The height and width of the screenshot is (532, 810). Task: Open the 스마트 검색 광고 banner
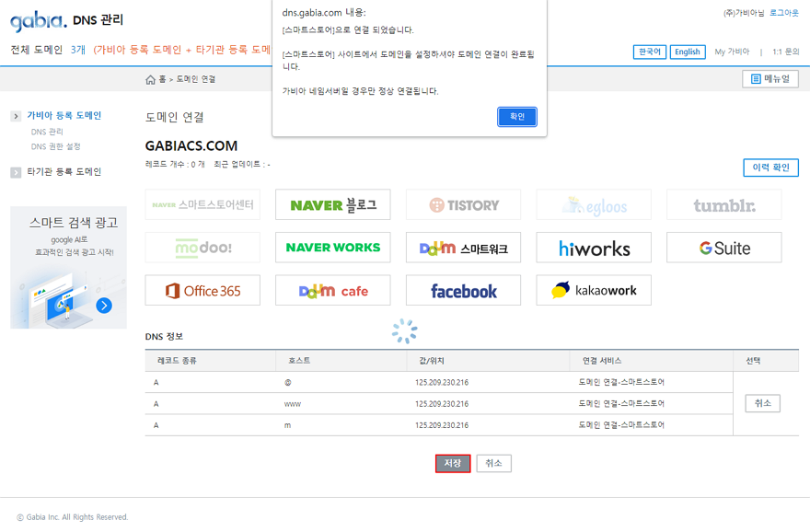pos(68,268)
